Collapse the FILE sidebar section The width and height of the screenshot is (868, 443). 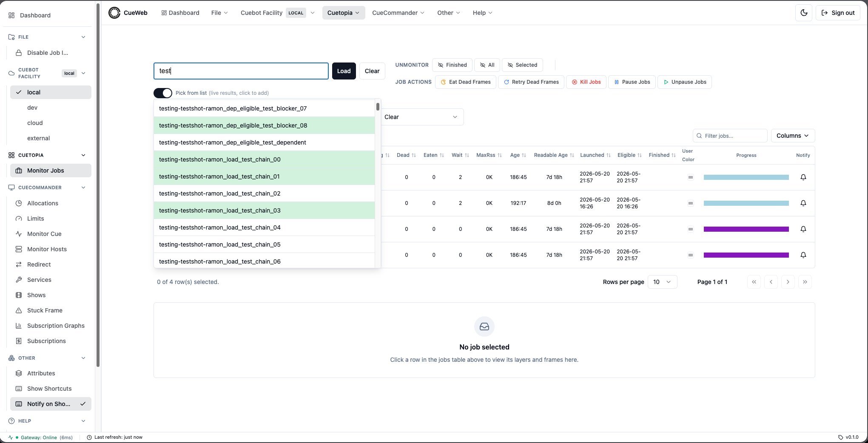(83, 37)
